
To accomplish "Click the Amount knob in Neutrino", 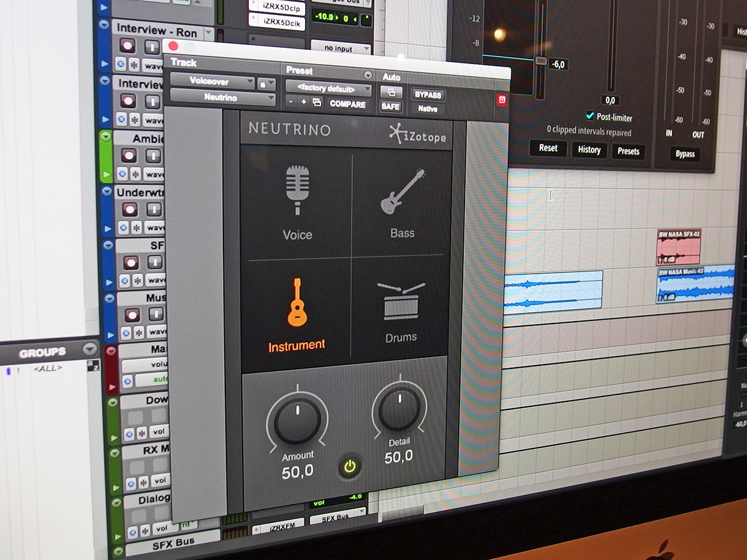I will pos(298,420).
